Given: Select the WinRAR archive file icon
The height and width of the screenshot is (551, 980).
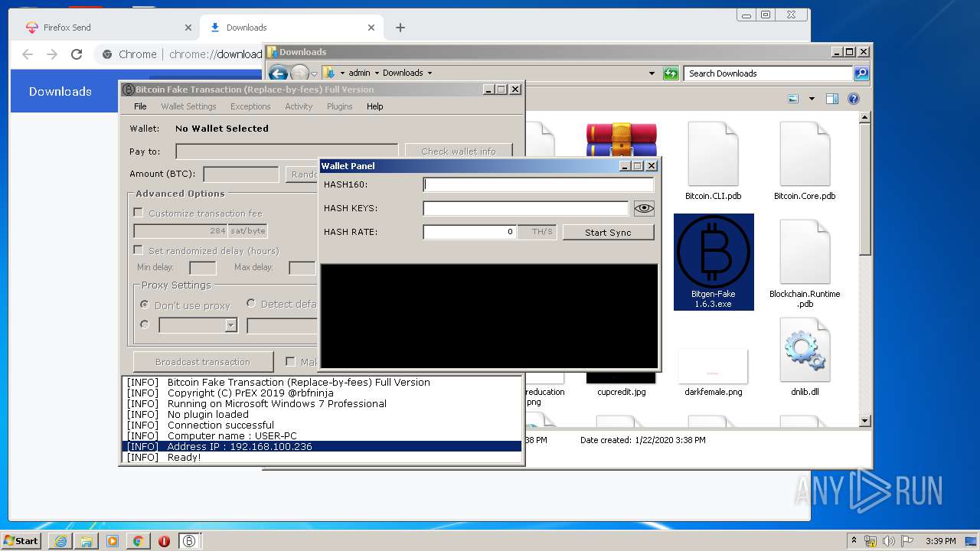Looking at the screenshot, I should 621,141.
